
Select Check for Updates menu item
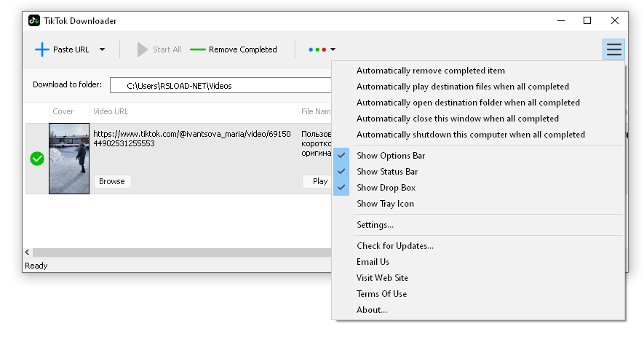pos(394,246)
